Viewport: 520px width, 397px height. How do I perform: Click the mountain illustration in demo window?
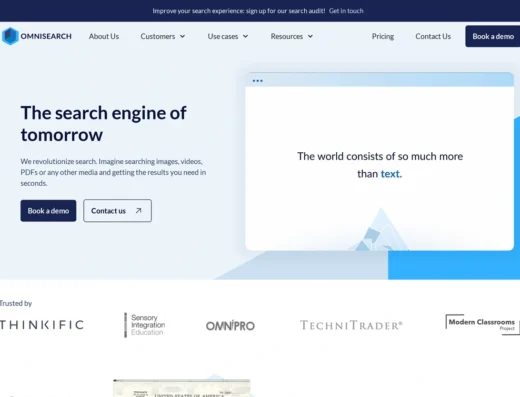pos(378,229)
